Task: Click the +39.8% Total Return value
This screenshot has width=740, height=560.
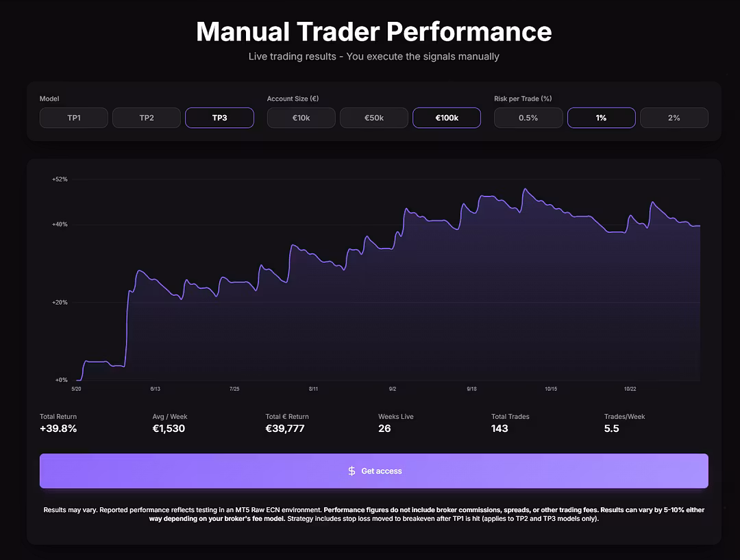Action: (x=58, y=429)
